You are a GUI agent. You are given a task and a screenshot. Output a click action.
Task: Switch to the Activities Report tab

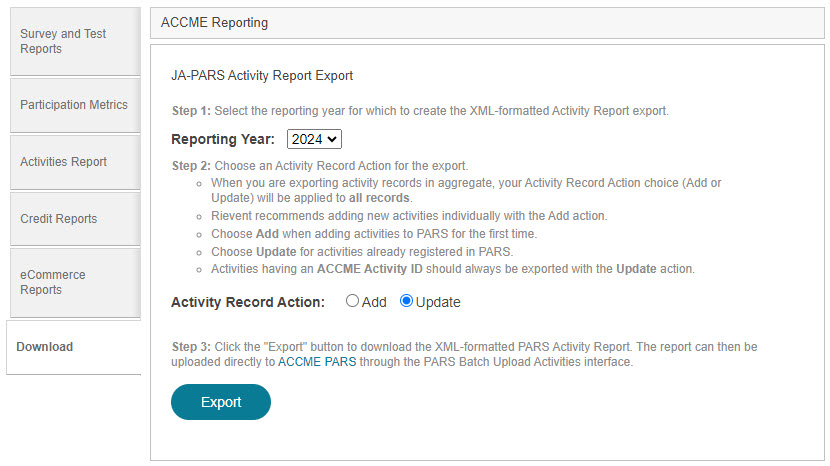tap(75, 162)
